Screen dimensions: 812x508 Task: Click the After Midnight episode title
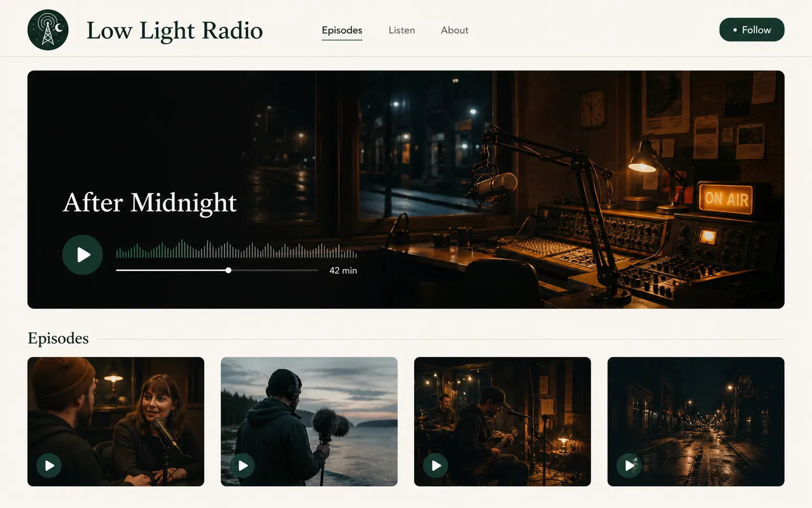click(150, 202)
